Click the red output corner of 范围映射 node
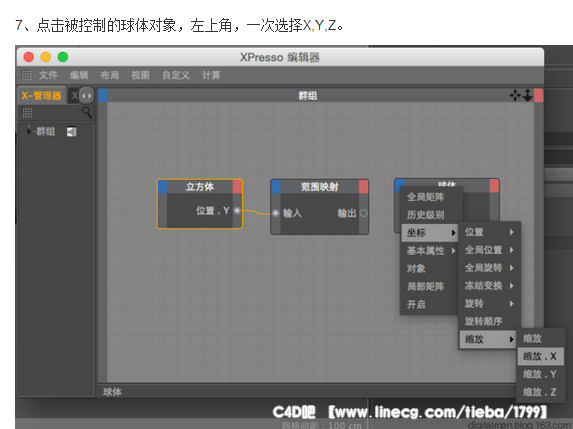 click(x=364, y=187)
